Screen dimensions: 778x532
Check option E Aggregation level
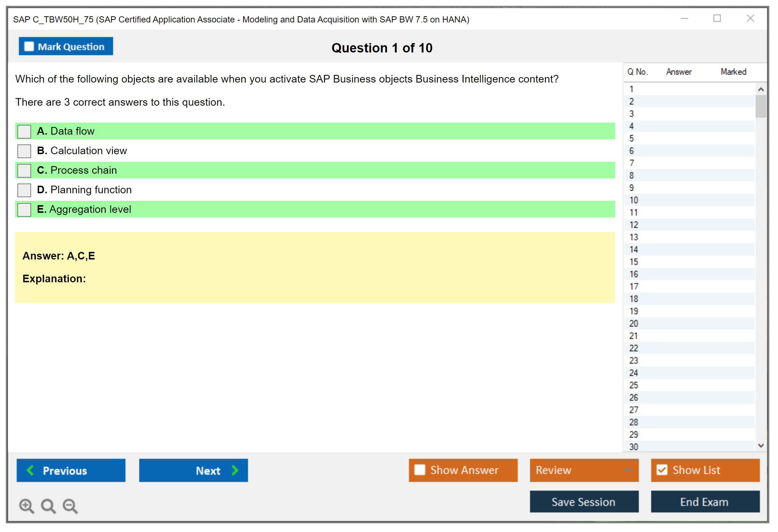(24, 210)
